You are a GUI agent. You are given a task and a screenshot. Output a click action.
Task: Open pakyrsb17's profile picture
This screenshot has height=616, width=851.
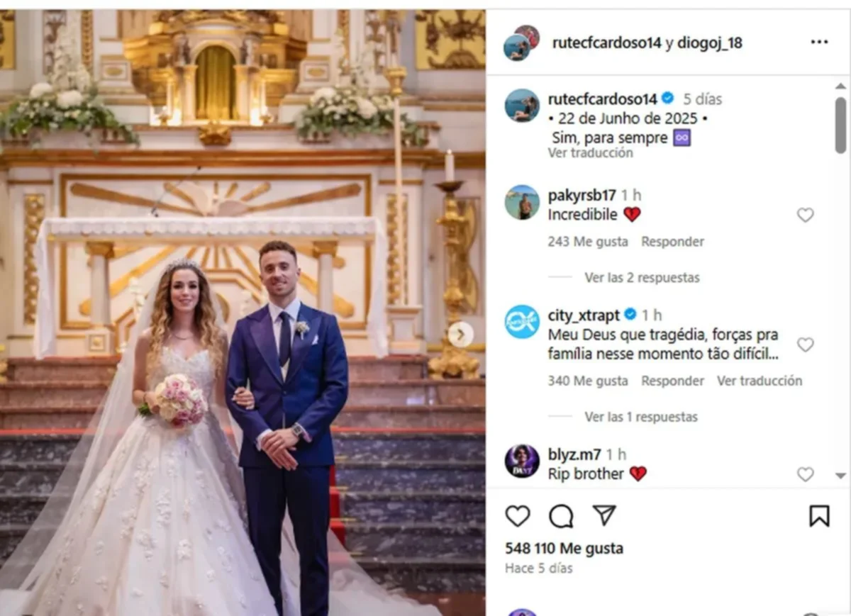click(522, 202)
